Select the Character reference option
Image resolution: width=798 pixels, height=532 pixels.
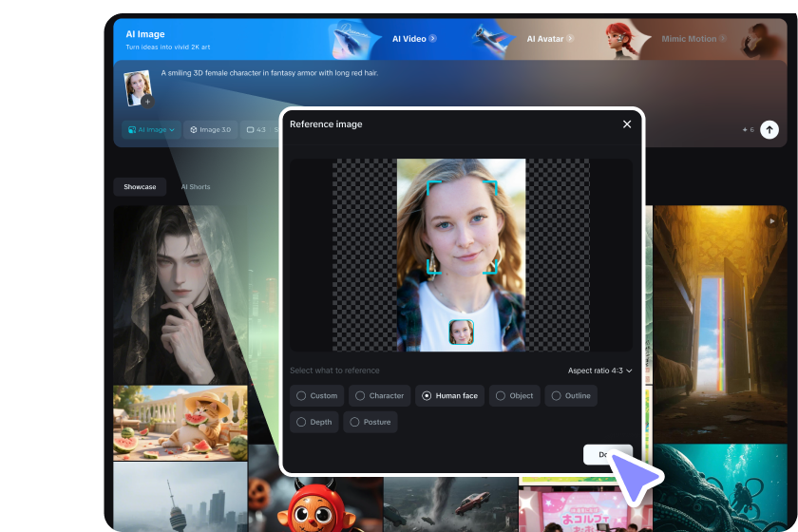click(379, 395)
